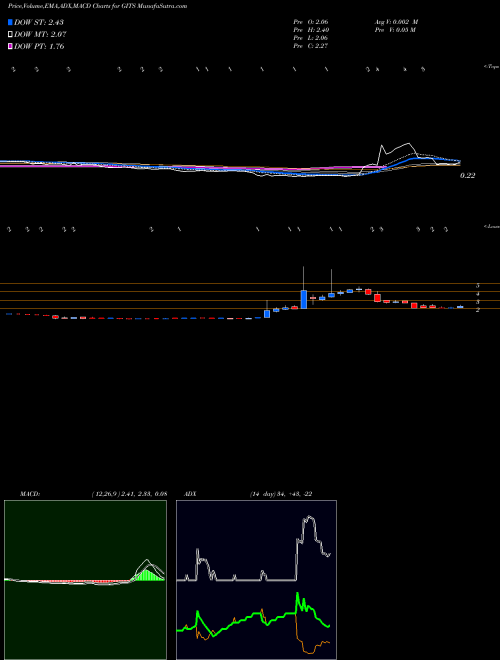Click the MACD panel title

pyautogui.click(x=29, y=494)
